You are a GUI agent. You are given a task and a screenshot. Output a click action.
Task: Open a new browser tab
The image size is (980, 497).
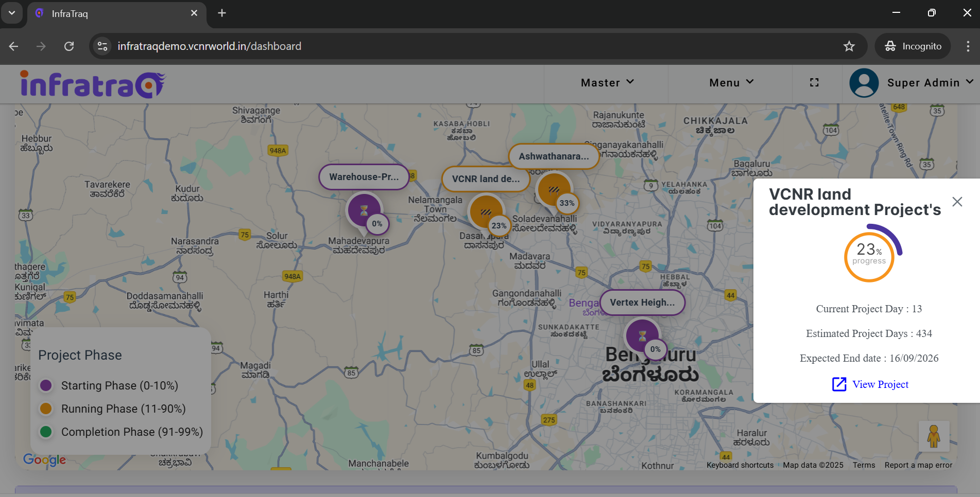coord(222,13)
